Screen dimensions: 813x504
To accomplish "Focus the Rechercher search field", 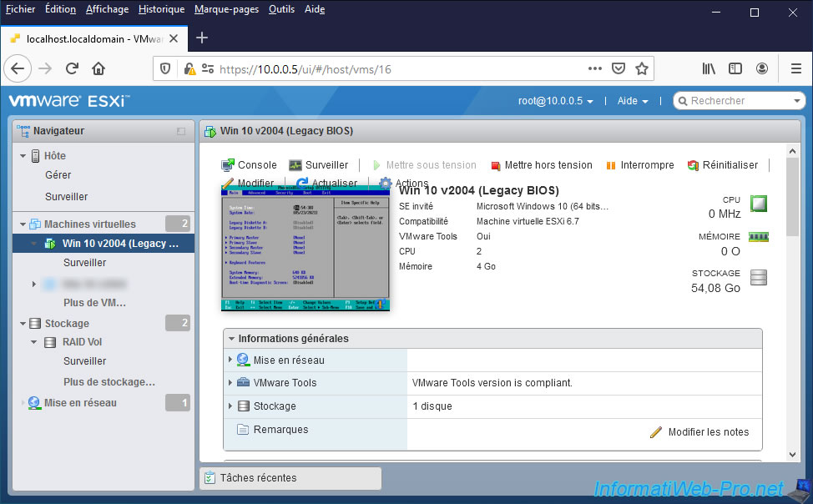I will coord(740,101).
